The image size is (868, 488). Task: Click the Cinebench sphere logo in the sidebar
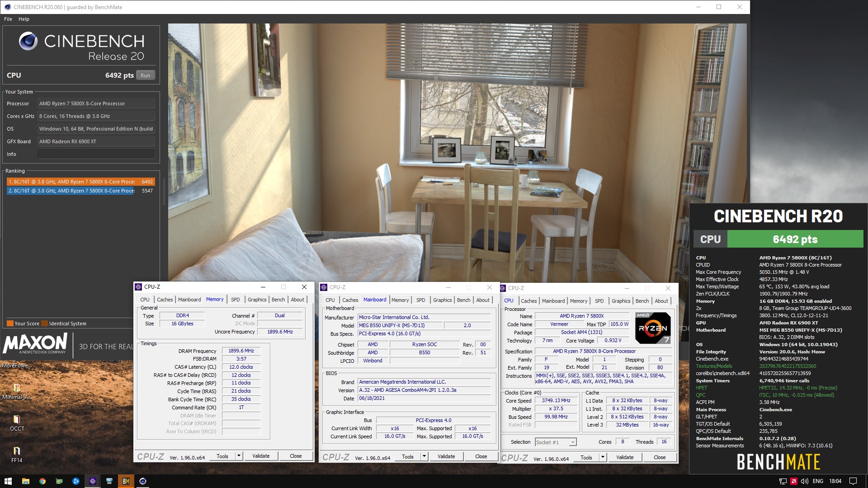28,41
